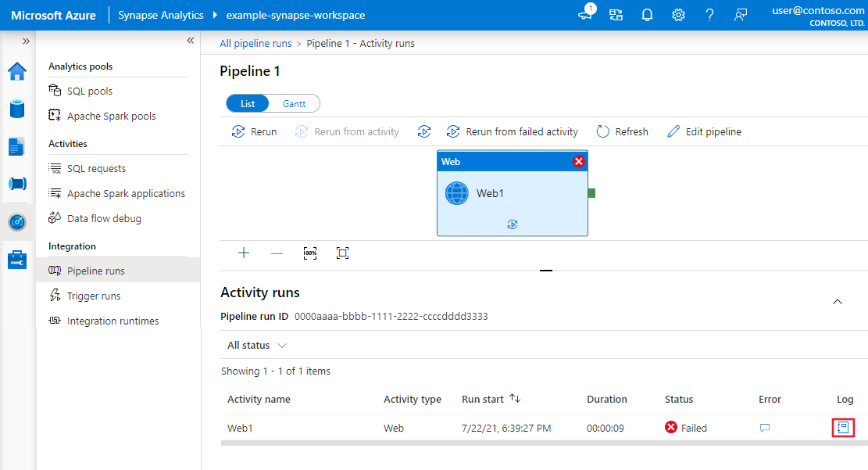868x470 pixels.
Task: Select the List tab
Action: [x=248, y=102]
